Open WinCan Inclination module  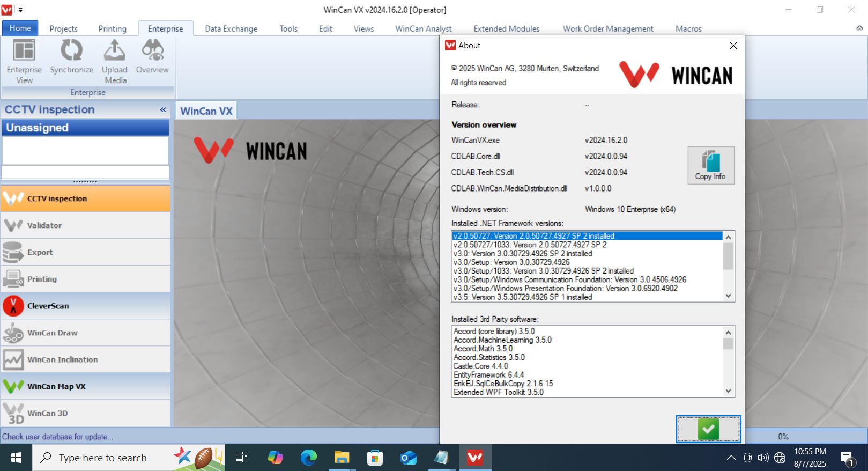[85, 359]
